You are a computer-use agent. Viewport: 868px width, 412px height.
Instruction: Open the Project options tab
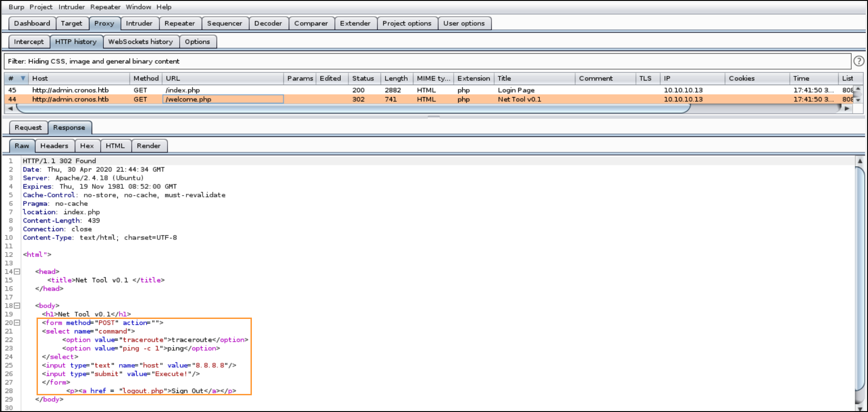click(407, 23)
